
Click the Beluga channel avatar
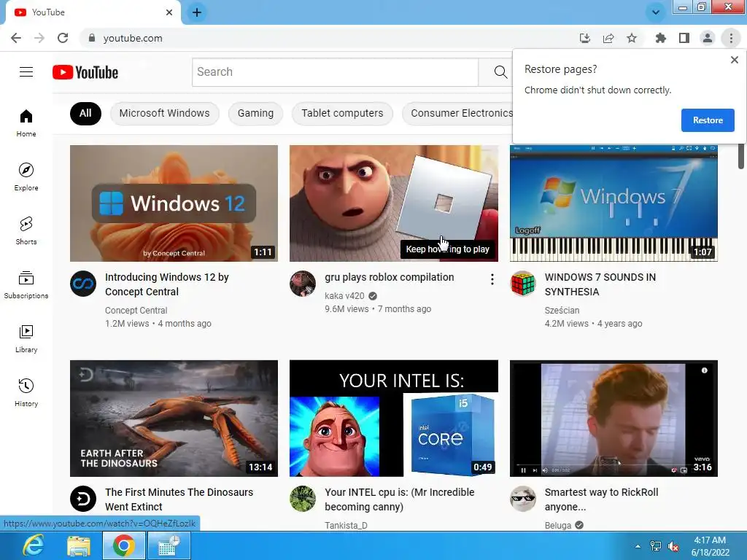522,499
